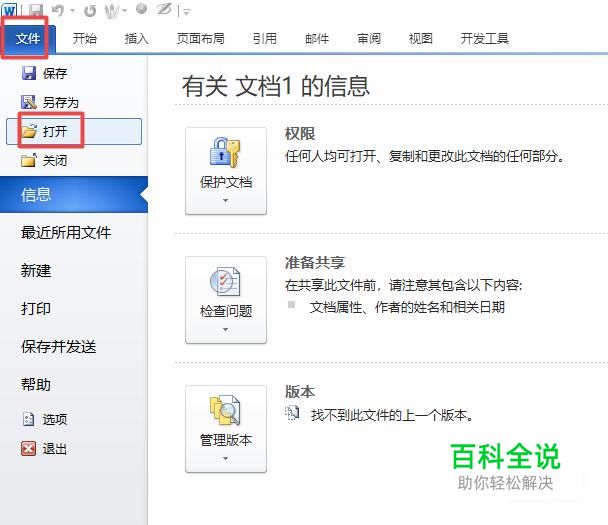Select 新建 in the File menu
The width and height of the screenshot is (608, 525).
(36, 270)
